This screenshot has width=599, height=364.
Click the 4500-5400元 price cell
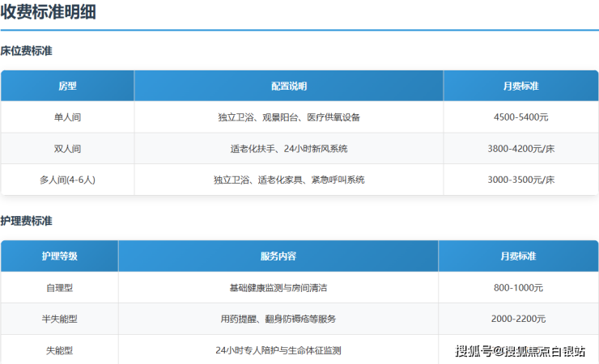pyautogui.click(x=520, y=117)
